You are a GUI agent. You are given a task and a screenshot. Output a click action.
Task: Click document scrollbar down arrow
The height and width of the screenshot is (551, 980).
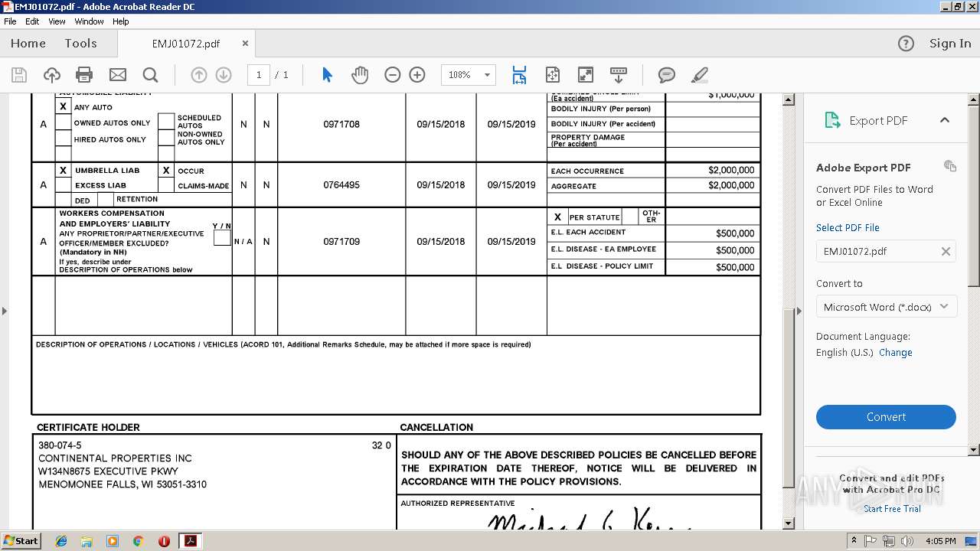[x=789, y=523]
